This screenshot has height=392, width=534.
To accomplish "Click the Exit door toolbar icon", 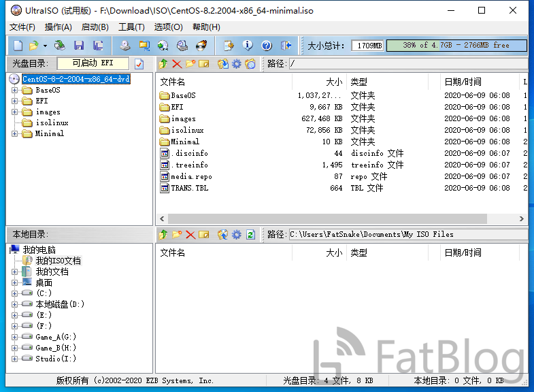I will [286, 46].
